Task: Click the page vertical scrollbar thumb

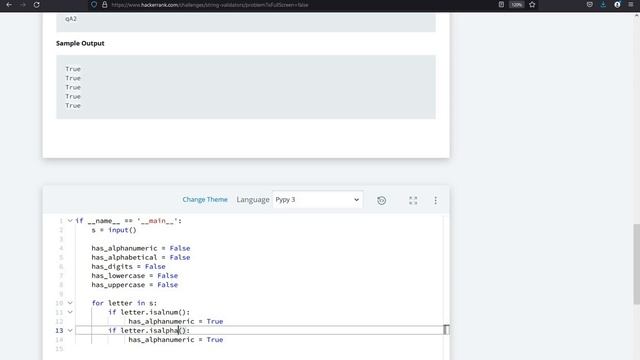Action: tap(636, 264)
